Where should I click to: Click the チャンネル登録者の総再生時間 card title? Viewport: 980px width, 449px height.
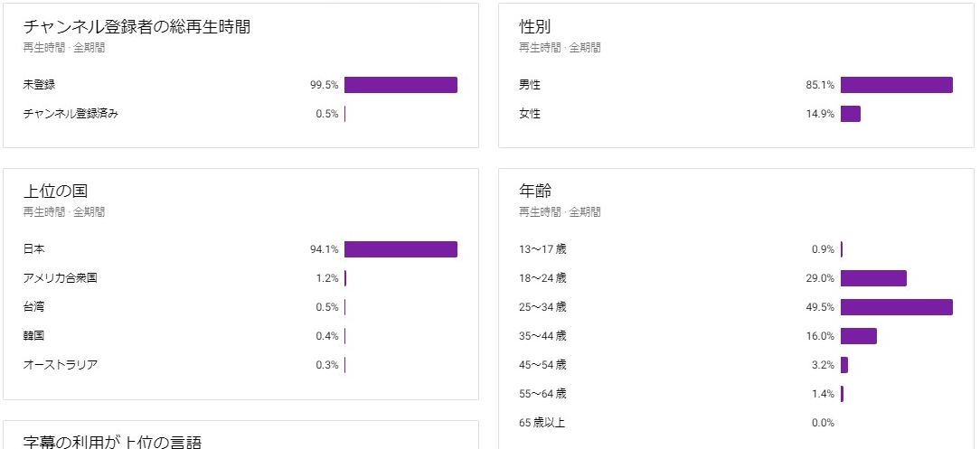pyautogui.click(x=137, y=27)
